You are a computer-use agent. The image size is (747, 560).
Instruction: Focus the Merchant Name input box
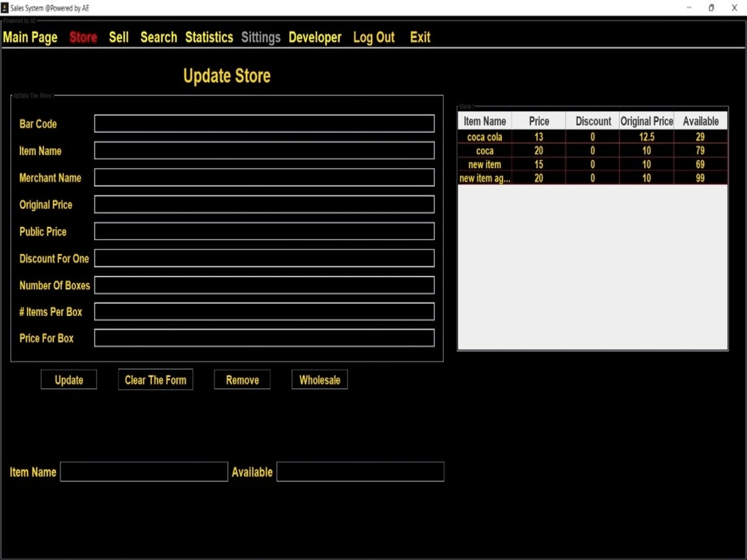click(264, 177)
